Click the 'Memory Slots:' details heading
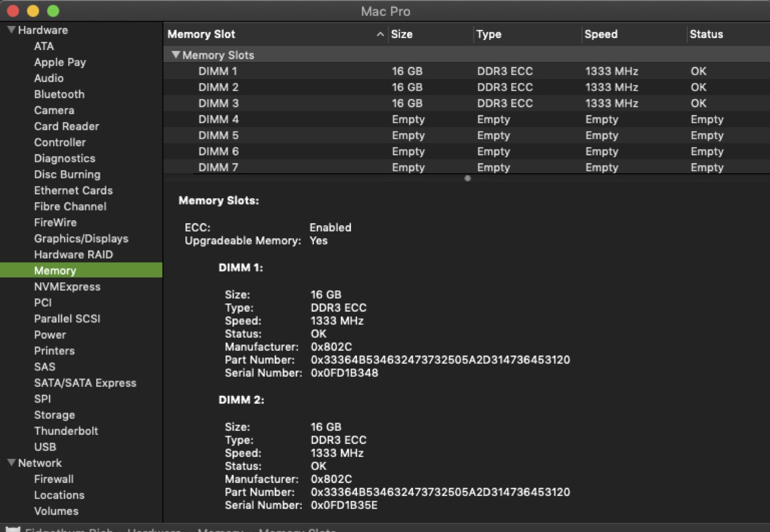 point(218,200)
